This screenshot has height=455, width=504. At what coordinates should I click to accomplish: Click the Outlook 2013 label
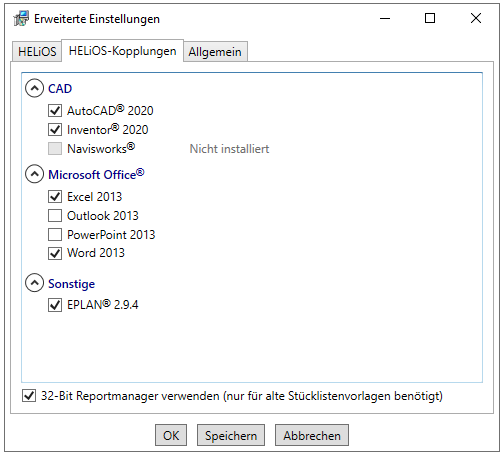[103, 216]
